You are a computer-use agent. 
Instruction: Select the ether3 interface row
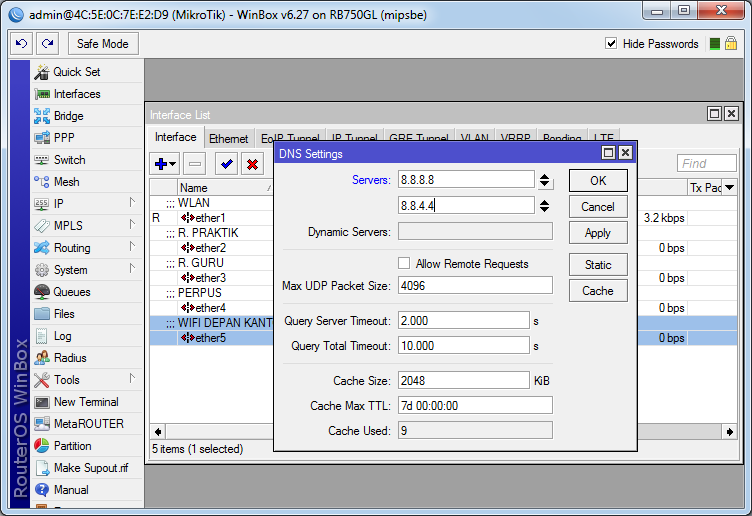tap(212, 278)
